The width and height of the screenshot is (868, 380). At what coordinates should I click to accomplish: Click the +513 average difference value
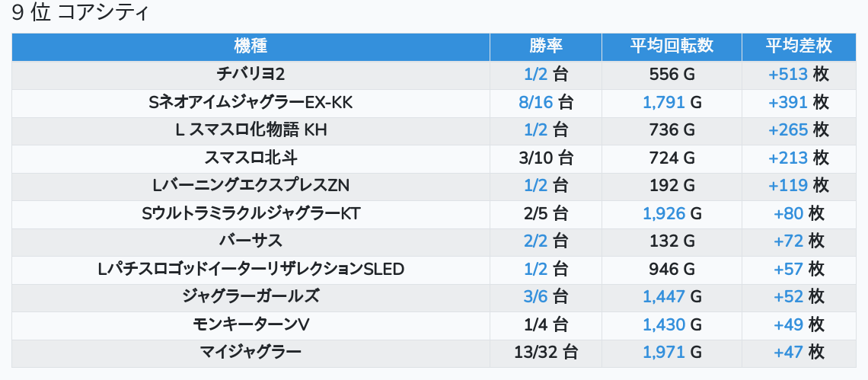click(x=787, y=75)
